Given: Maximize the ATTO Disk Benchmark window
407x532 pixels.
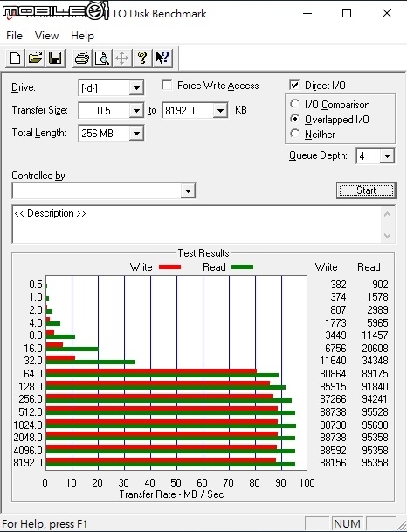Looking at the screenshot, I should pyautogui.click(x=347, y=14).
